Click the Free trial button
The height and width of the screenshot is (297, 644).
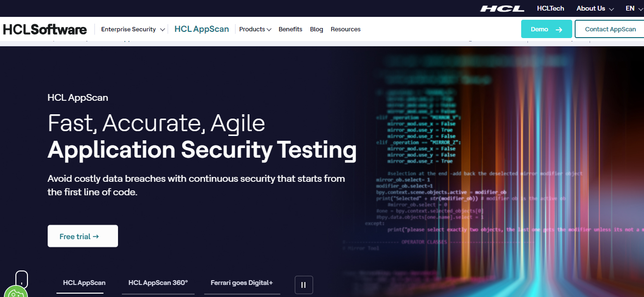[83, 236]
